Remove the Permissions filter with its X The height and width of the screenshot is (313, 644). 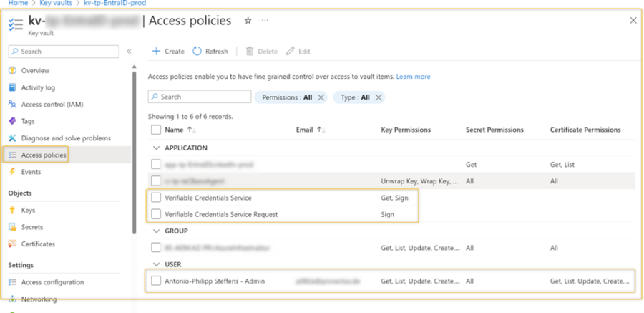tap(321, 97)
